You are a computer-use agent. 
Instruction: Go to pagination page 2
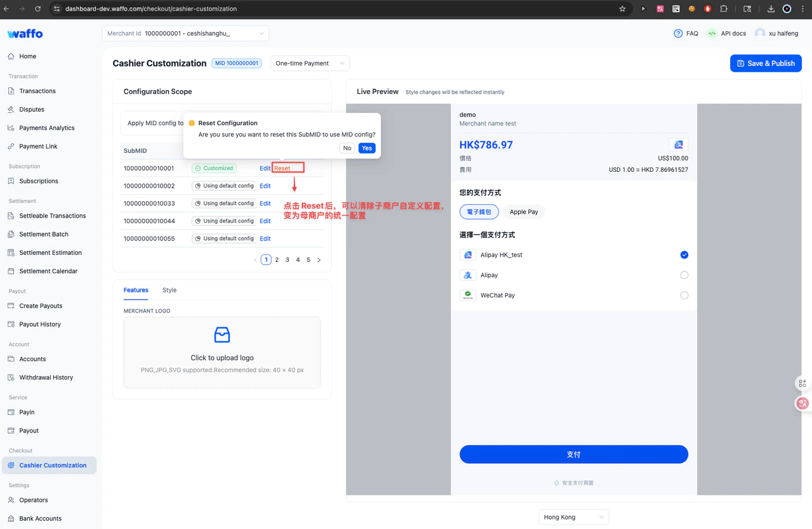tap(277, 260)
